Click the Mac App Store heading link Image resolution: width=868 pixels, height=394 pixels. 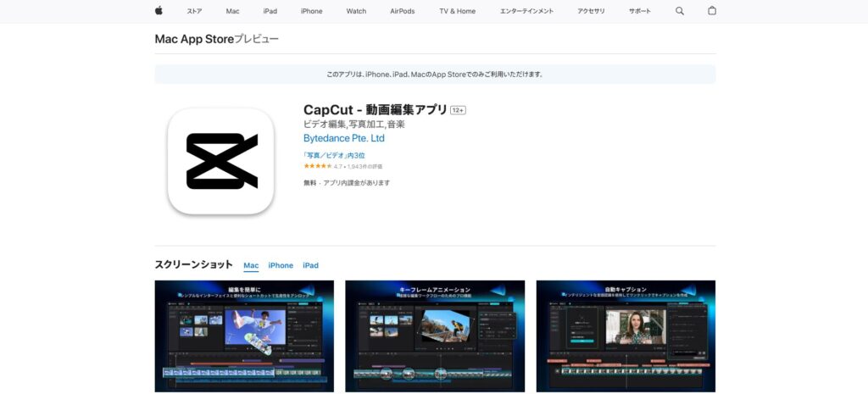click(194, 39)
